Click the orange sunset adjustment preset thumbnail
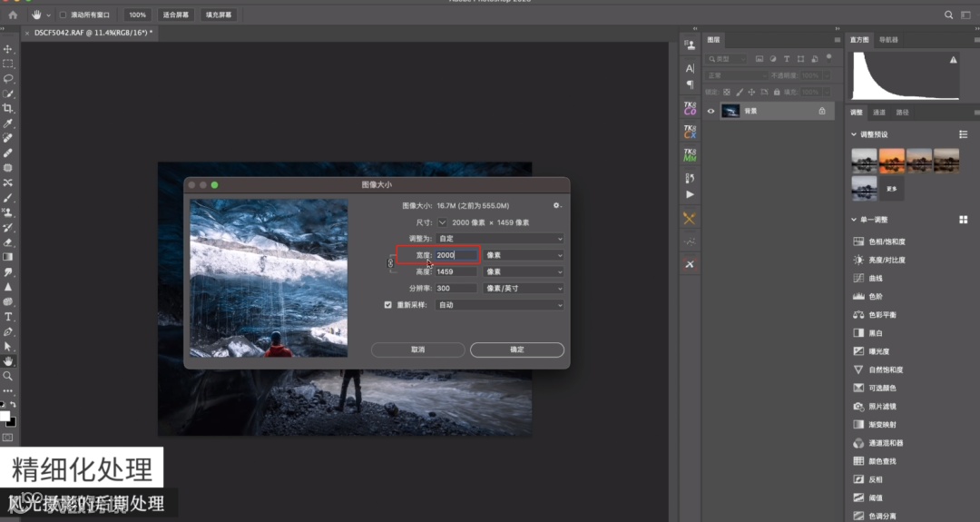Image resolution: width=980 pixels, height=522 pixels. 892,161
